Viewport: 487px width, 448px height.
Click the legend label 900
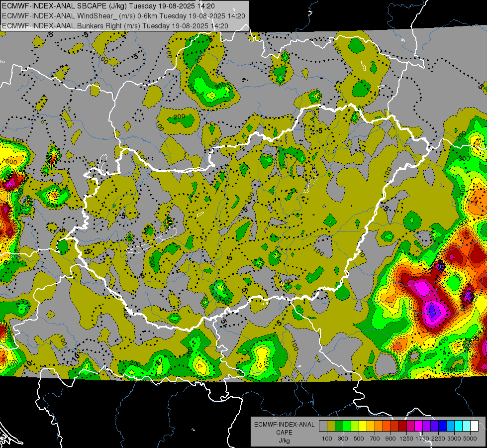click(x=390, y=439)
